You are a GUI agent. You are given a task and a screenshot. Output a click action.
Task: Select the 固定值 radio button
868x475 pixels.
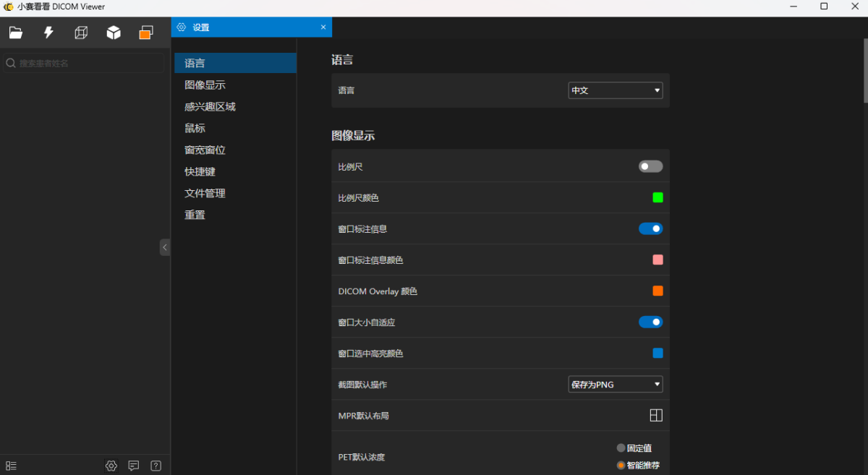pos(621,448)
